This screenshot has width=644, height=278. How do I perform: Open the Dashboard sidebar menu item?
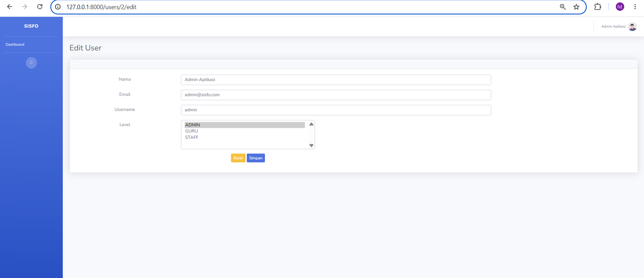point(15,45)
